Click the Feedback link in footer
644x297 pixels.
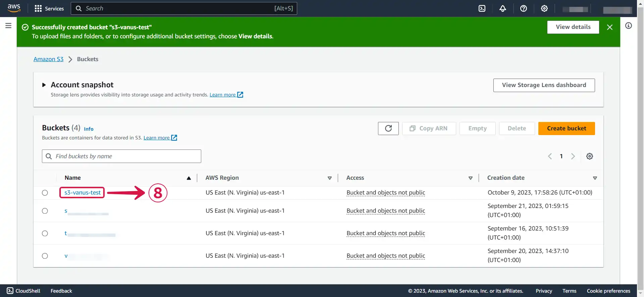(61, 291)
